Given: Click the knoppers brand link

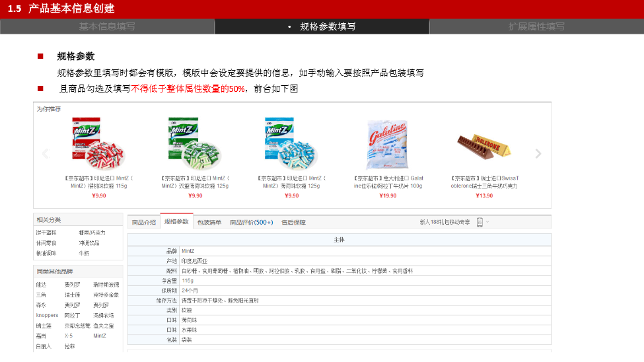Looking at the screenshot, I should point(47,315).
